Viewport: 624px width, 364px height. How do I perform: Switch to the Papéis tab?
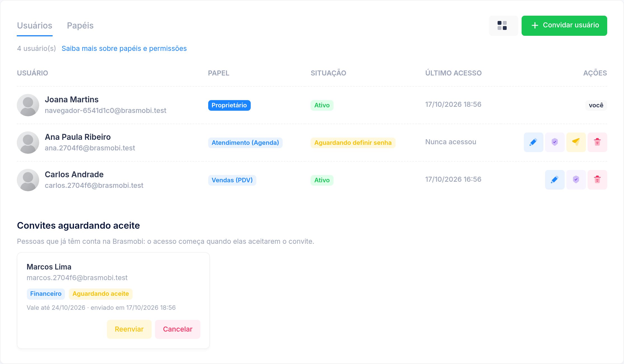click(x=80, y=26)
